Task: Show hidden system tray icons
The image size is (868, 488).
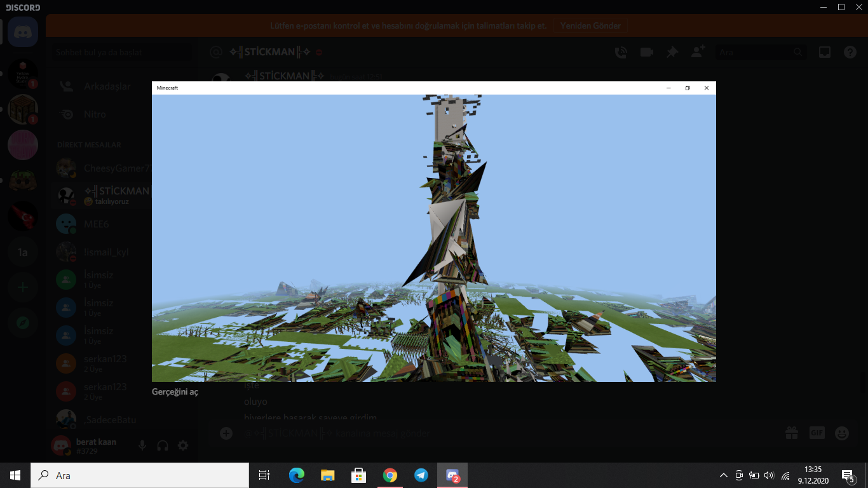Action: [724, 475]
